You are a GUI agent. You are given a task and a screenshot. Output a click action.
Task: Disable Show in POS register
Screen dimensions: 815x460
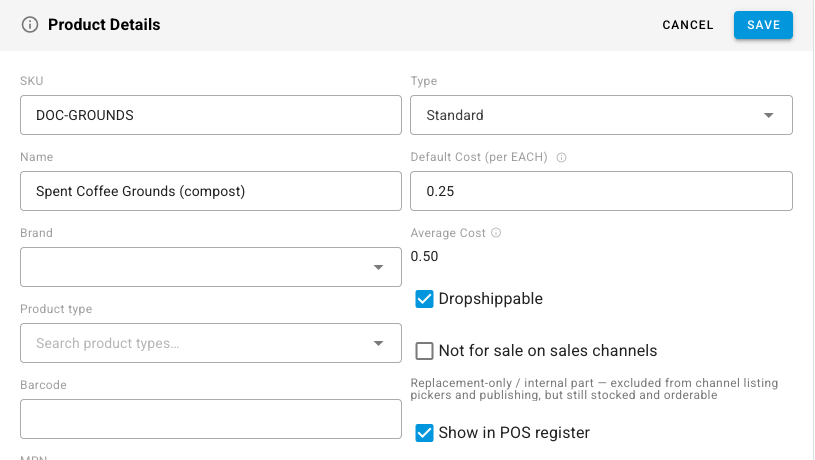pyautogui.click(x=424, y=432)
